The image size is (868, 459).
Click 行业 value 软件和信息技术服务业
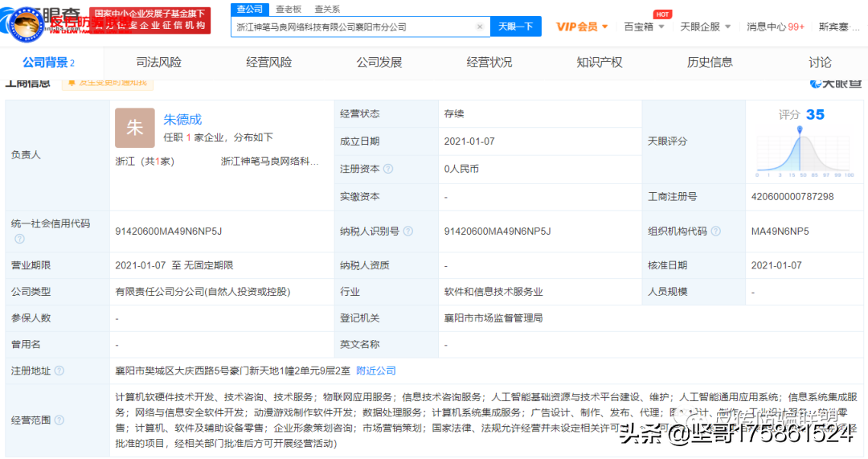(493, 292)
